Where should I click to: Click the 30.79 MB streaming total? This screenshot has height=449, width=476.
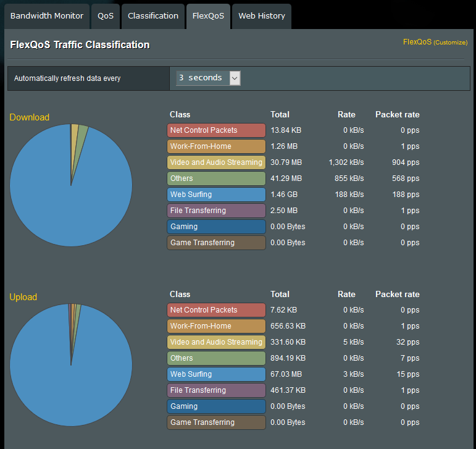(x=286, y=162)
